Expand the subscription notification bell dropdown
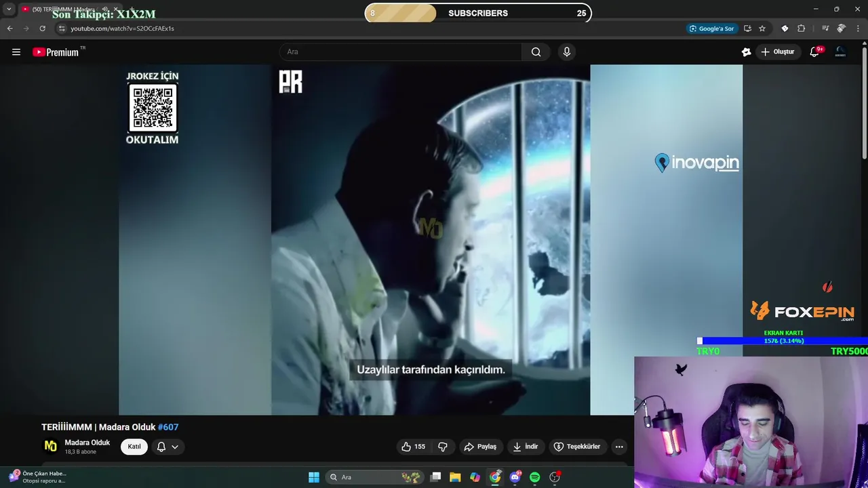The height and width of the screenshot is (488, 868). click(167, 447)
